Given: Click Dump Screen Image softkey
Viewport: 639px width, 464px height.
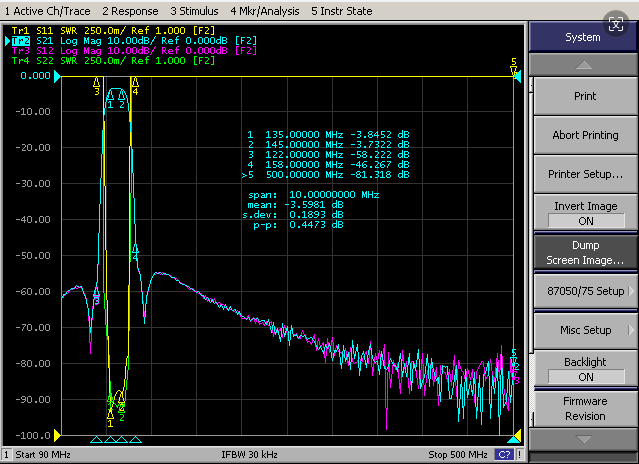Looking at the screenshot, I should (x=586, y=253).
